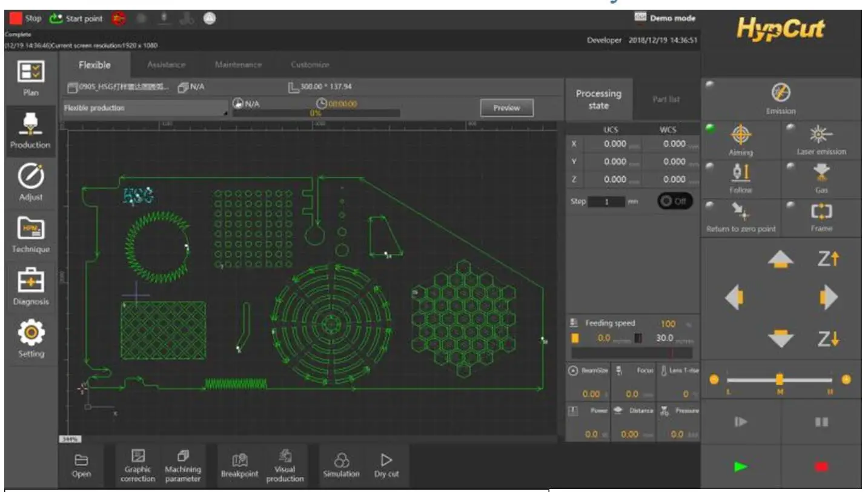Viewport: 868px width, 492px height.
Task: Click the 300.00 * 137.94 dimensions text
Action: (326, 87)
